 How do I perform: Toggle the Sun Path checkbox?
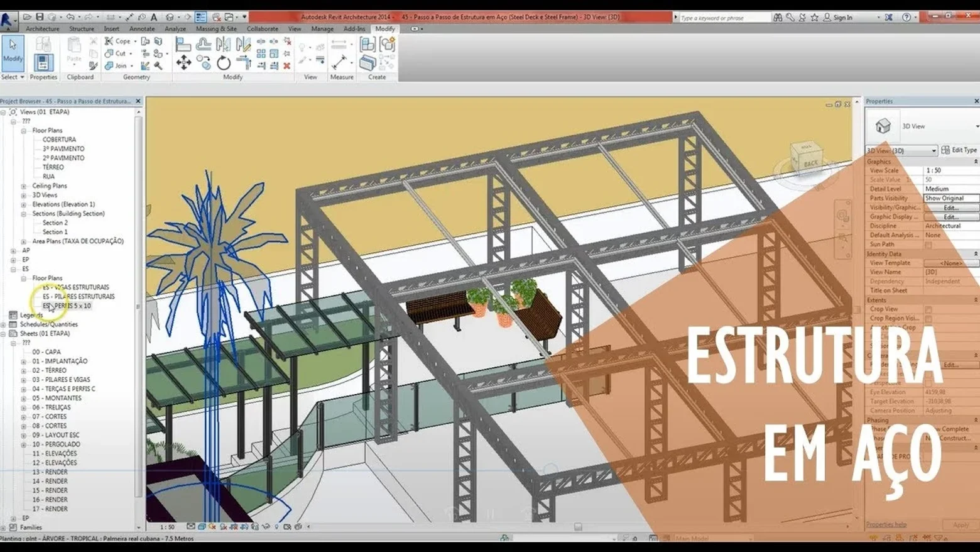[928, 245]
